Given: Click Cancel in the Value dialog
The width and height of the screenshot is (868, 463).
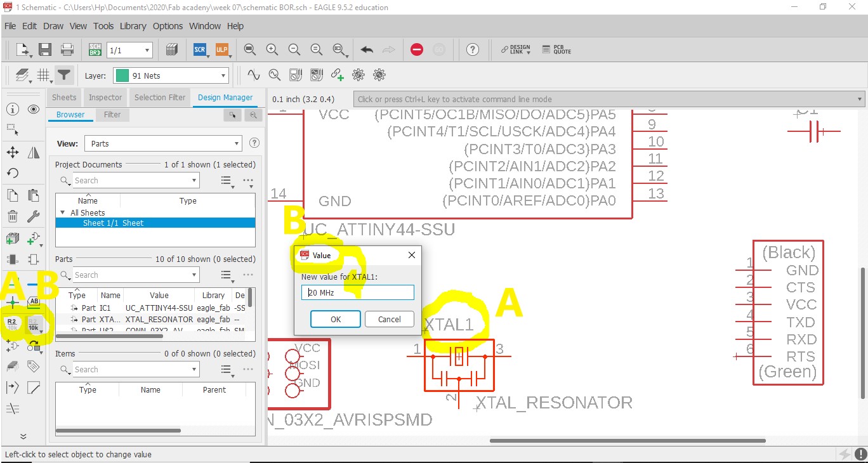Looking at the screenshot, I should pyautogui.click(x=390, y=319).
